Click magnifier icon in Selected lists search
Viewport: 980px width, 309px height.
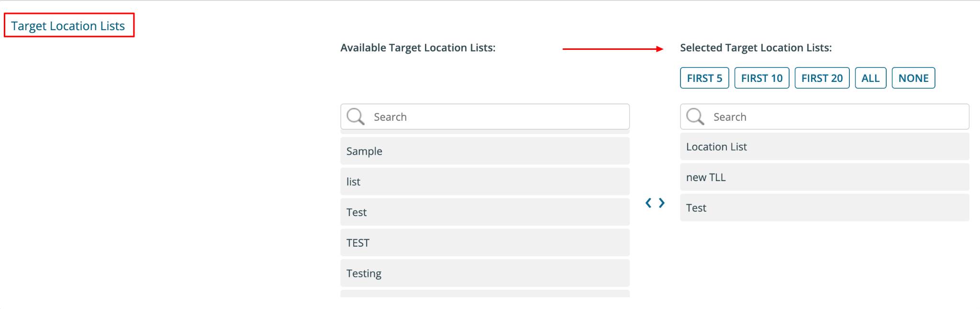(x=695, y=116)
